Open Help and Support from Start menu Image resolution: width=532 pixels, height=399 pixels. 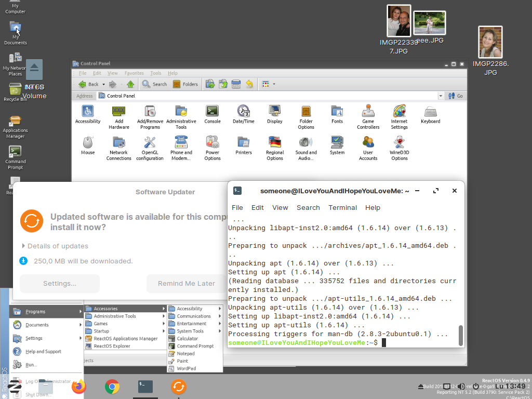coord(46,351)
